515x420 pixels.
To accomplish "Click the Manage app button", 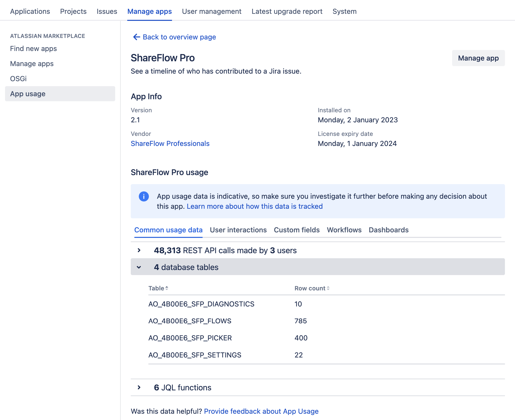I will 478,58.
